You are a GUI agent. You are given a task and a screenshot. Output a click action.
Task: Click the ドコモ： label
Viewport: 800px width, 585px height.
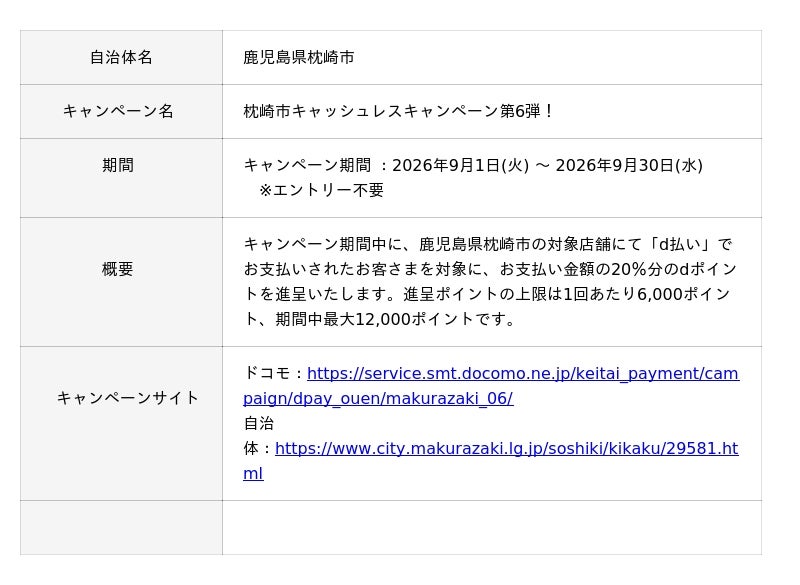pyautogui.click(x=275, y=373)
